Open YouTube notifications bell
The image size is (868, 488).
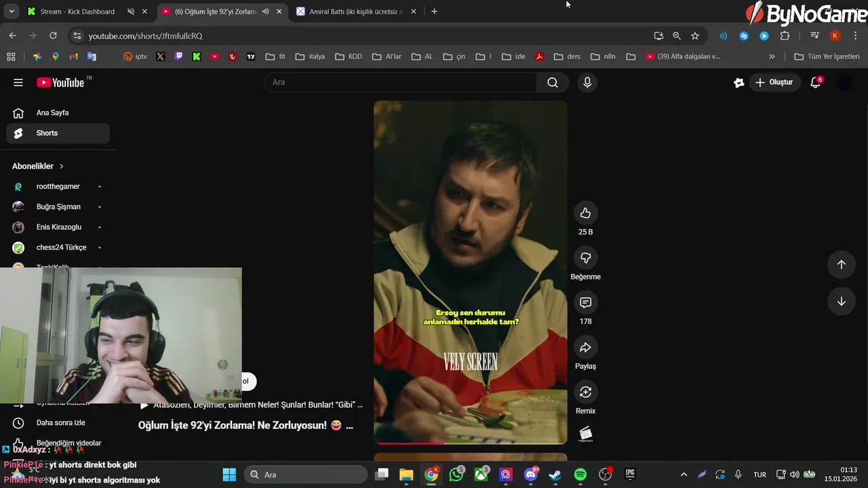tap(816, 82)
